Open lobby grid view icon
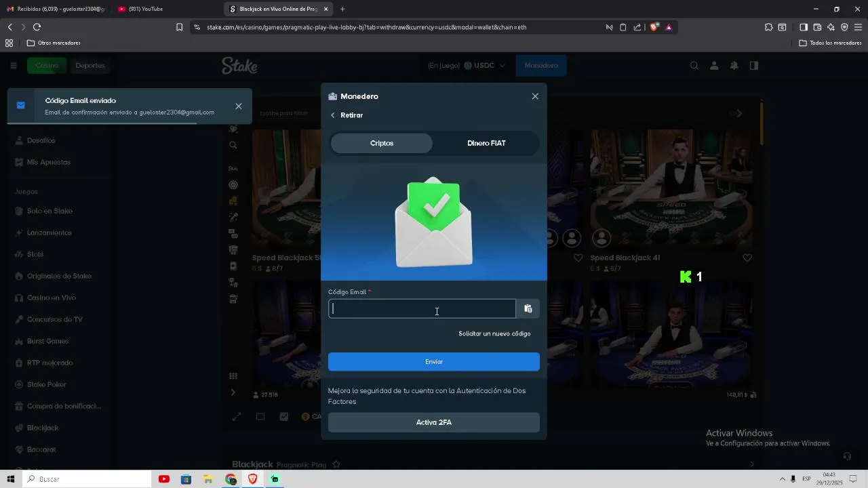The image size is (868, 488). tap(233, 376)
